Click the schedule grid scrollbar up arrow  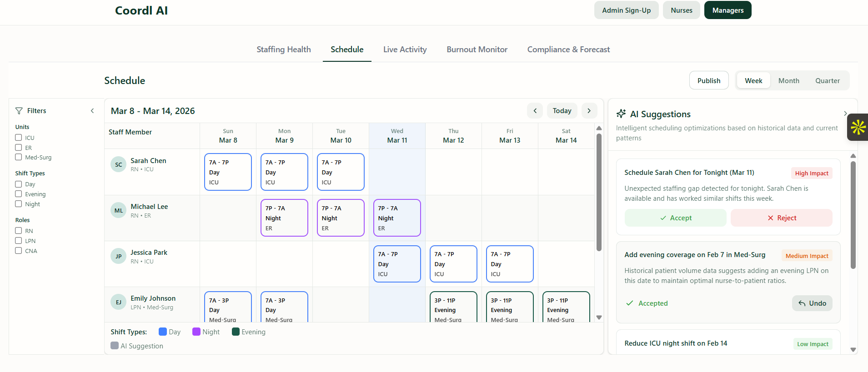point(599,128)
